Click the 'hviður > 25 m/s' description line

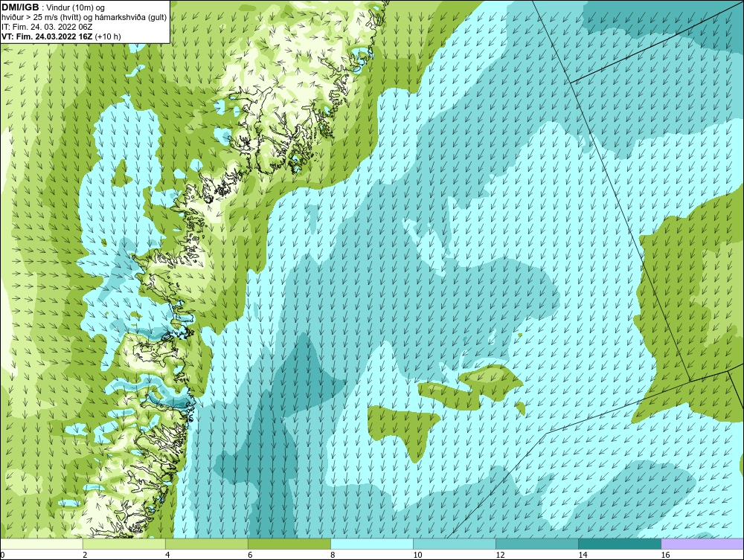(85, 18)
